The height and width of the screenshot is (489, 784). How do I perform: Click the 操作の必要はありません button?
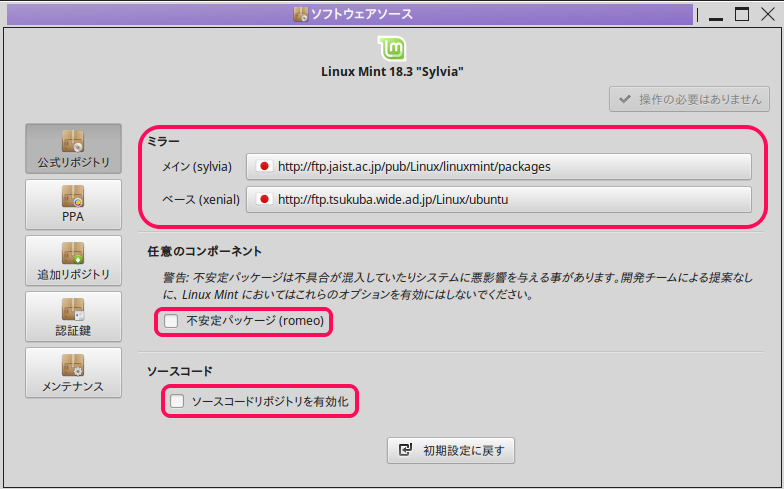point(689,99)
